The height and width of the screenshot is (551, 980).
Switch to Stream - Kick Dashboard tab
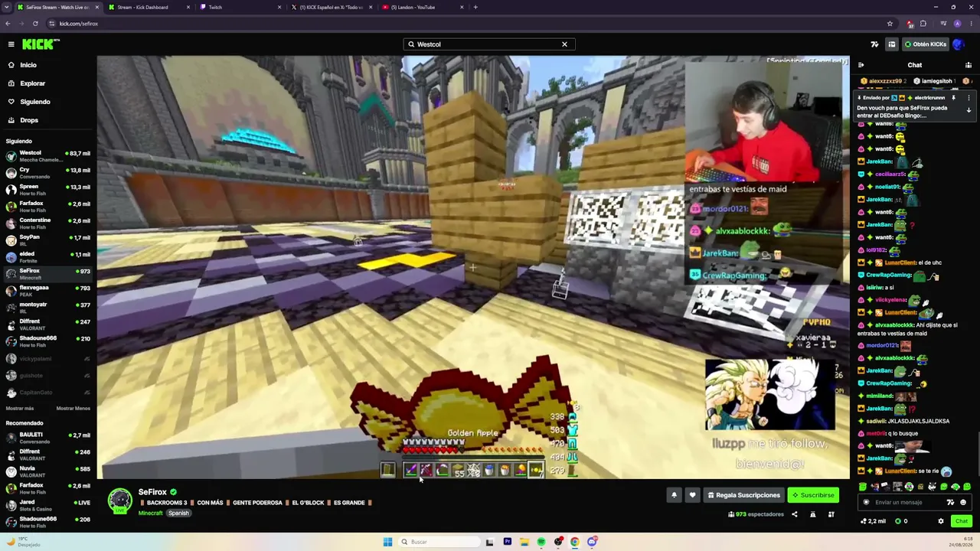(149, 7)
